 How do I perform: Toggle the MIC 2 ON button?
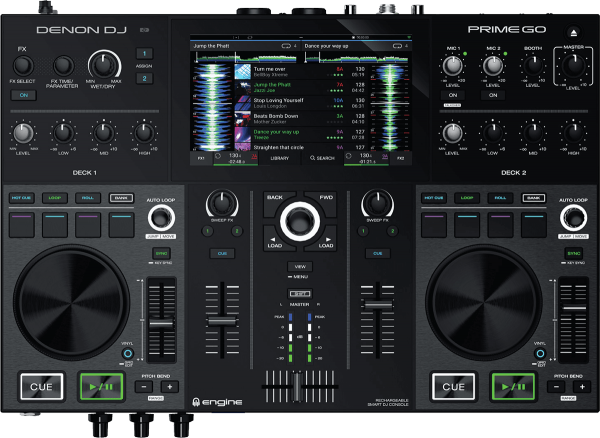[493, 95]
